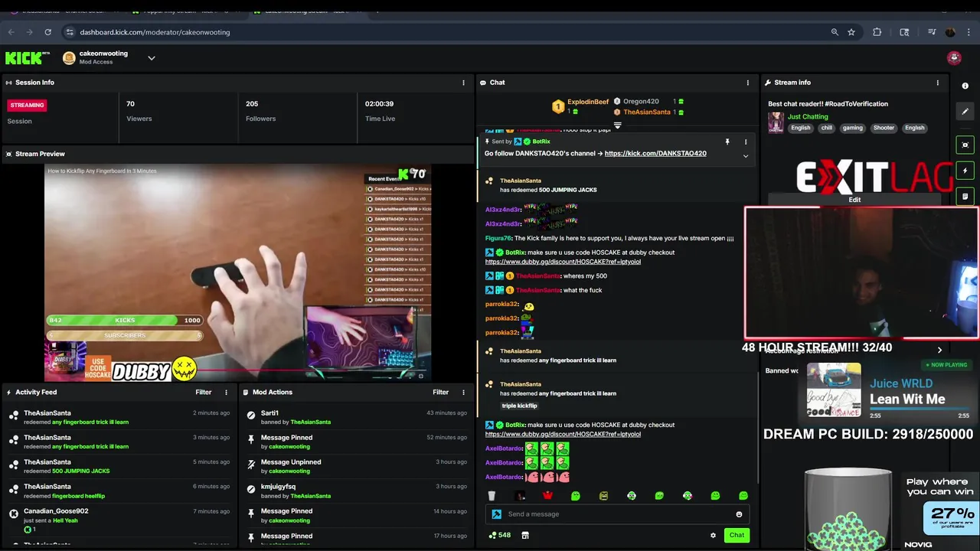The width and height of the screenshot is (980, 551).
Task: Click the browser address bar URL
Action: (x=155, y=32)
